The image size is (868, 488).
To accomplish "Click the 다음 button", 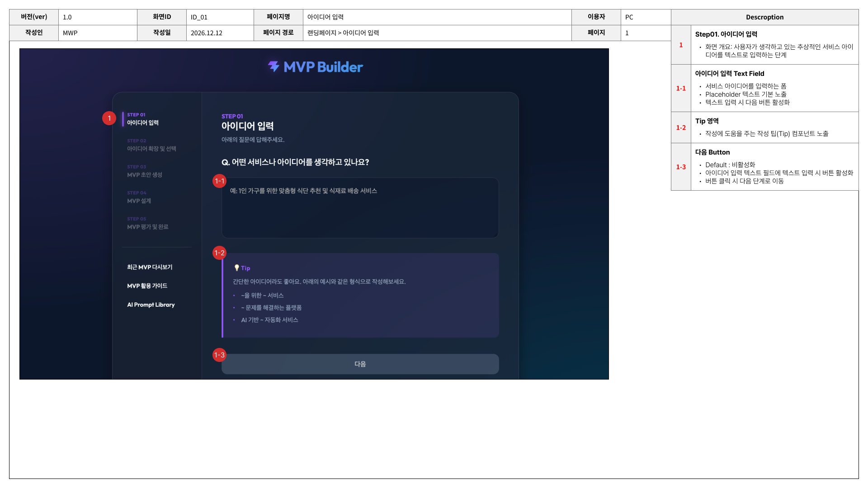I will coord(360,364).
